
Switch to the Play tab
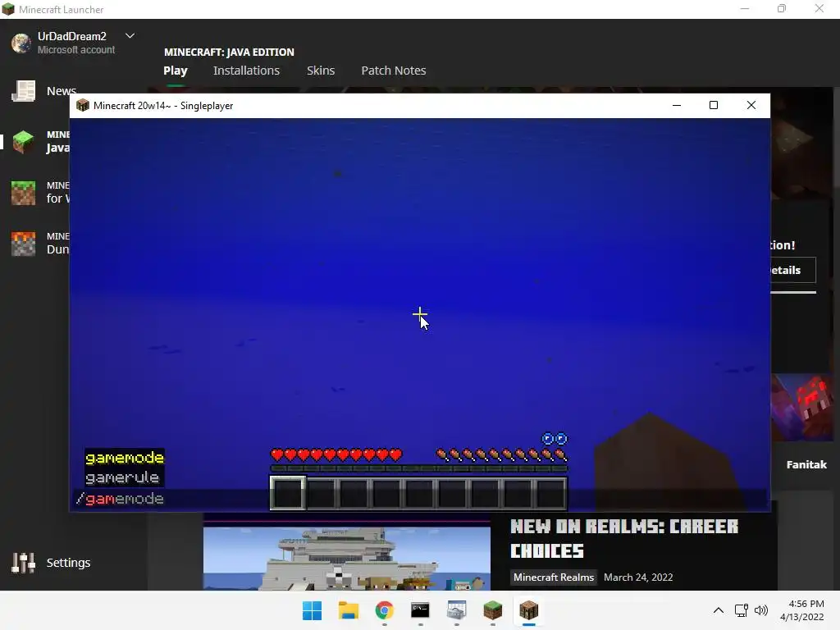176,71
